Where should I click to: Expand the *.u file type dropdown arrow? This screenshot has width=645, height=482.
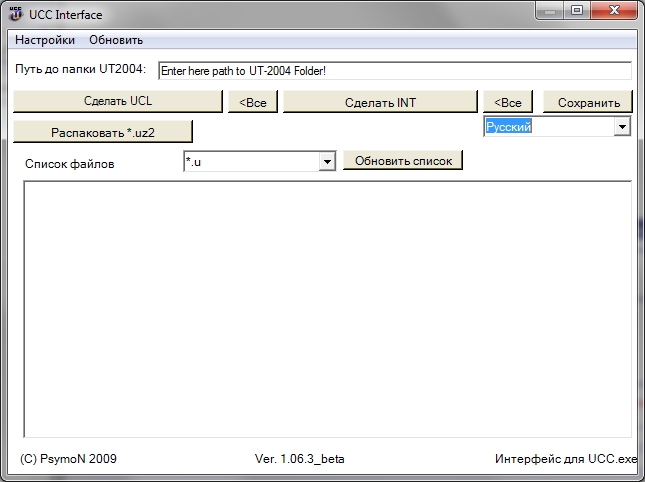pos(326,162)
